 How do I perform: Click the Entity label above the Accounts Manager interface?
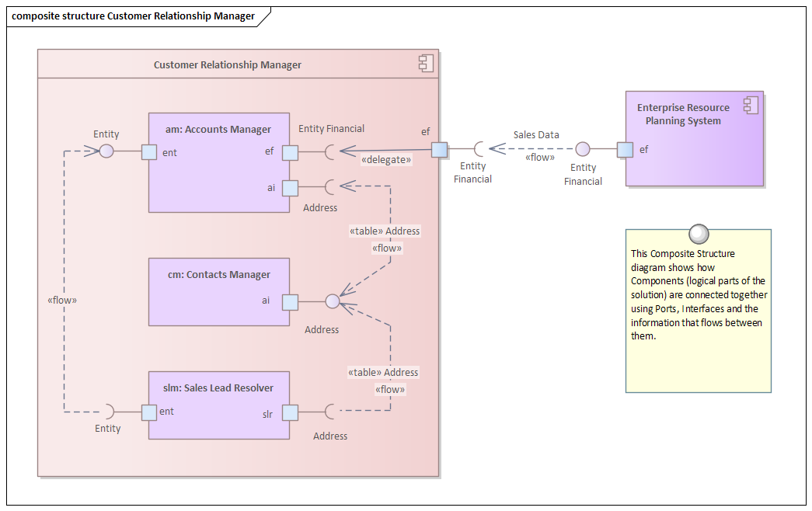106,134
